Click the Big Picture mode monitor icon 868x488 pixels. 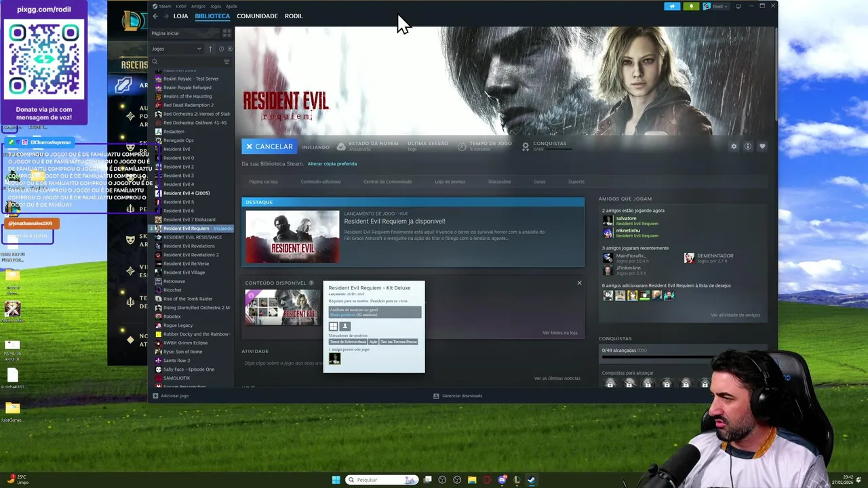[x=738, y=6]
